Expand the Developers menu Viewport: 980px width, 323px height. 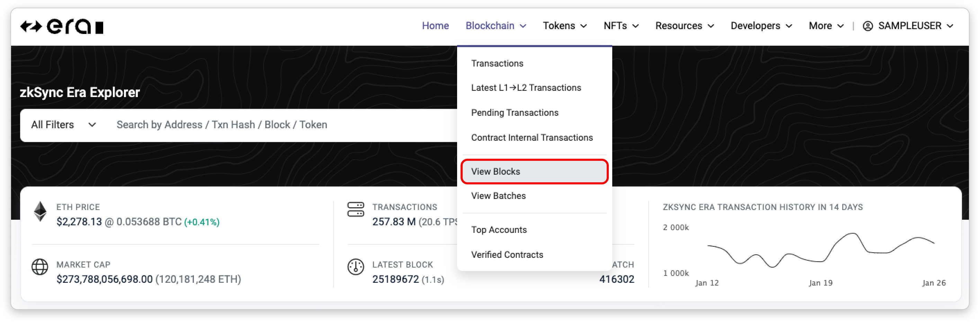pos(761,26)
